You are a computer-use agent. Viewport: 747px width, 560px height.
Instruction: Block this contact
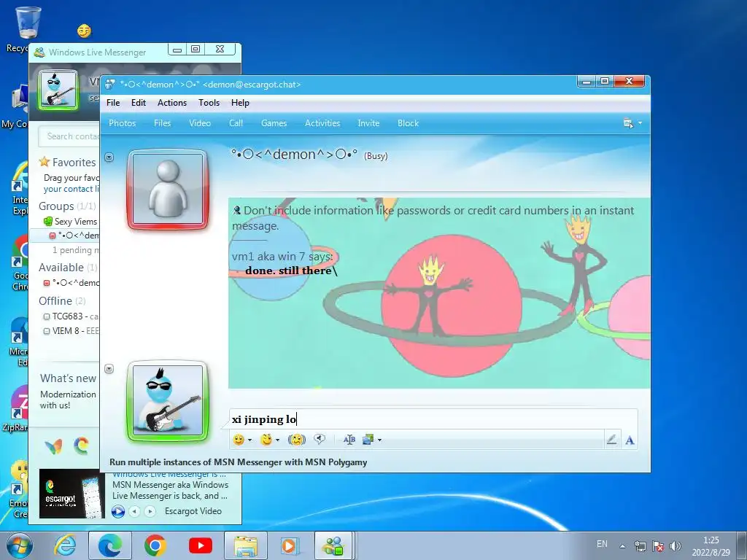pyautogui.click(x=409, y=123)
